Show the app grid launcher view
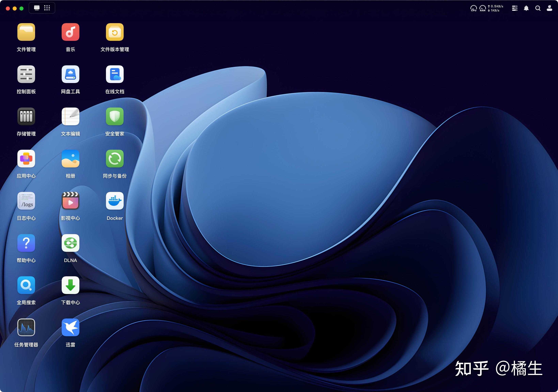This screenshot has width=558, height=392. (47, 8)
